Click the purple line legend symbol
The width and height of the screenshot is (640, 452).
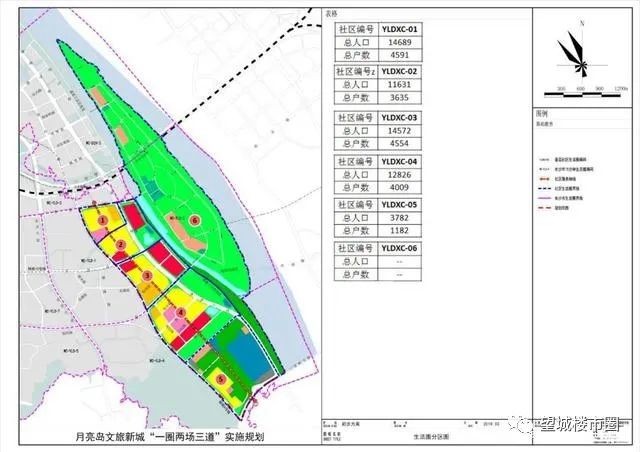click(545, 198)
